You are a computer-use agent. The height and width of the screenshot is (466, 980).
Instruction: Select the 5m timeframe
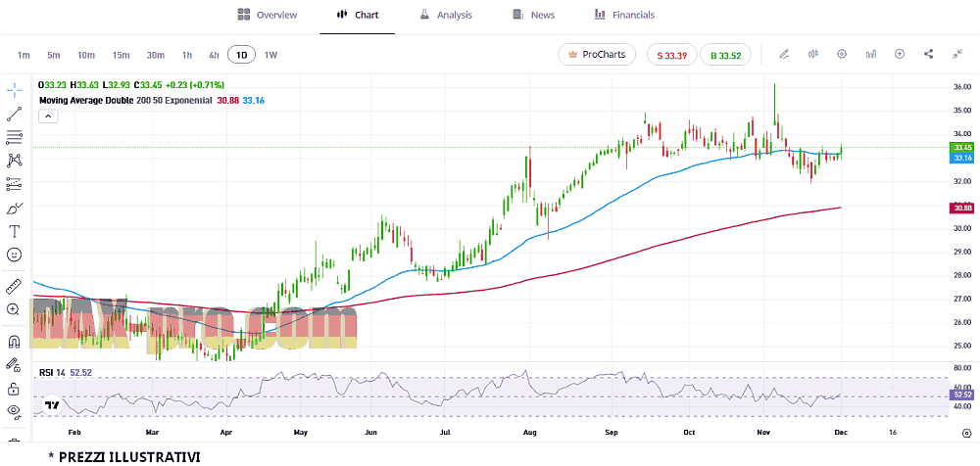[53, 55]
